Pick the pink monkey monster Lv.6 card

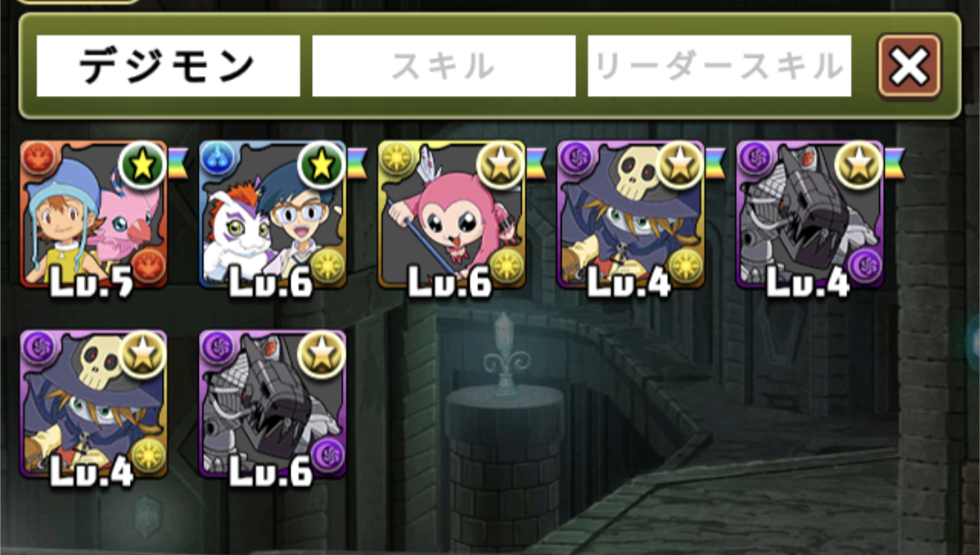click(x=452, y=215)
